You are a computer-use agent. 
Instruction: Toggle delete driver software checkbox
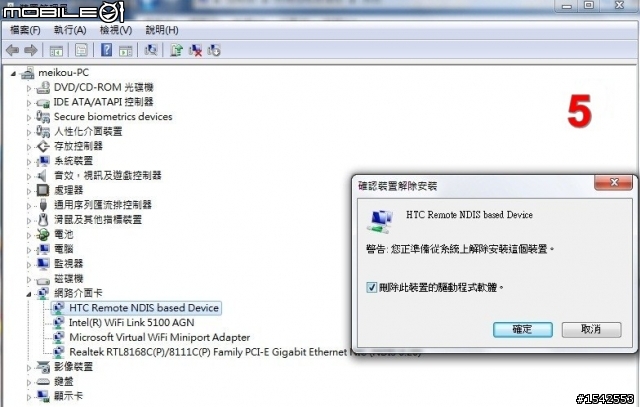point(371,287)
